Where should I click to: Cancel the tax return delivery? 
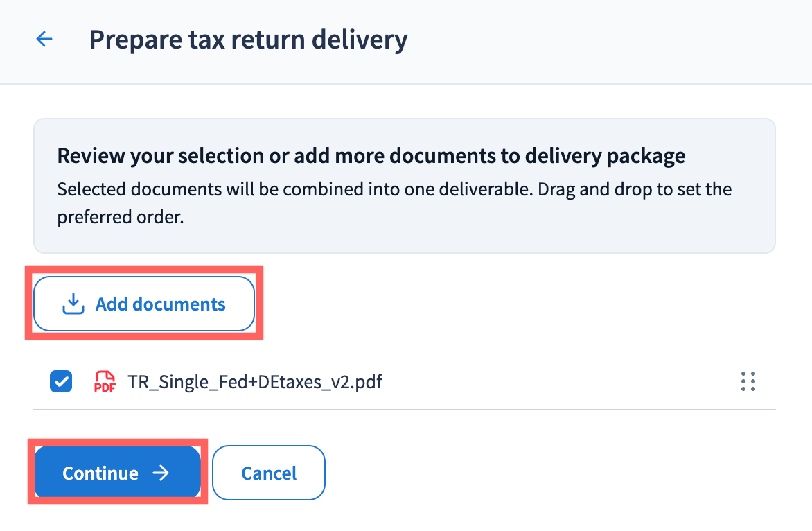pyautogui.click(x=268, y=473)
